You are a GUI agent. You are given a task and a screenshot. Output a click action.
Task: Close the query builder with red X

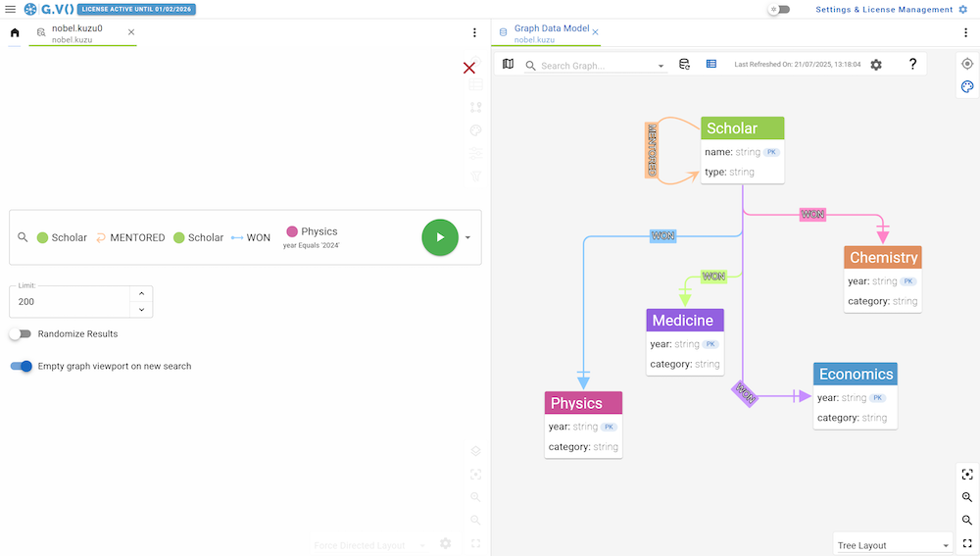coord(468,68)
